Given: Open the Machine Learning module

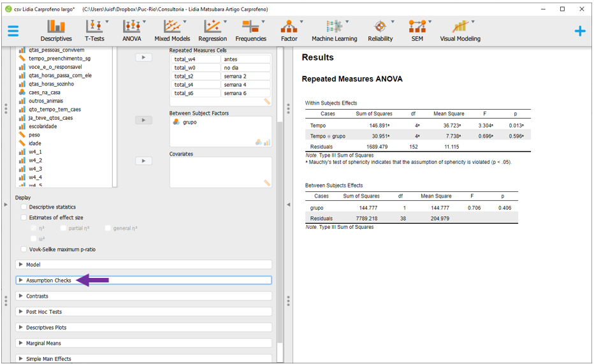Looking at the screenshot, I should pos(334,30).
